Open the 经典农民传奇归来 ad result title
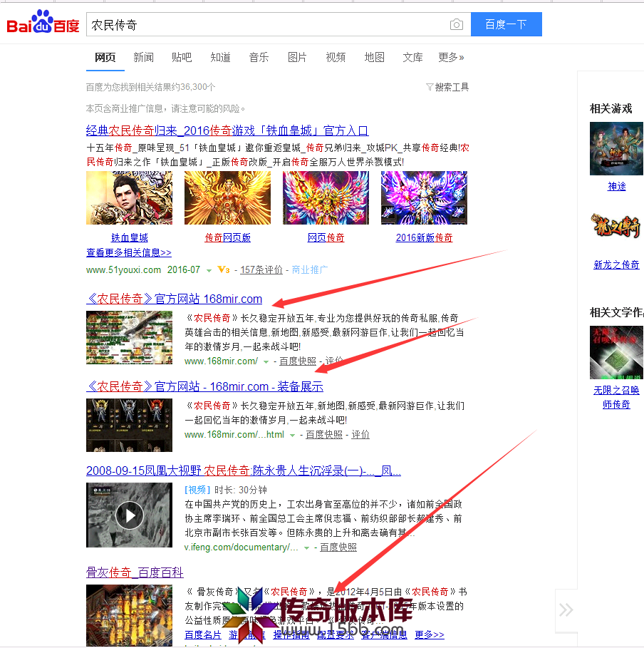Screen dimensions: 644x648 pos(227,130)
